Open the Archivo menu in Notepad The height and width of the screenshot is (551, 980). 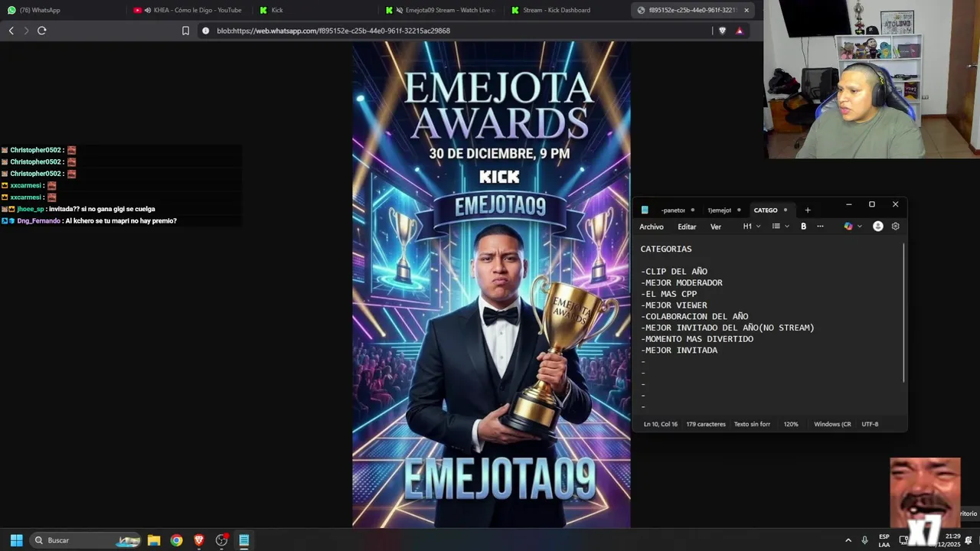coord(652,227)
